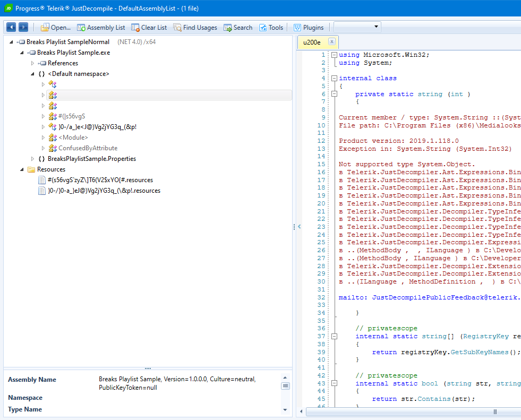Select the #(|s56vgS class icon
The width and height of the screenshot is (521, 420).
point(53,116)
